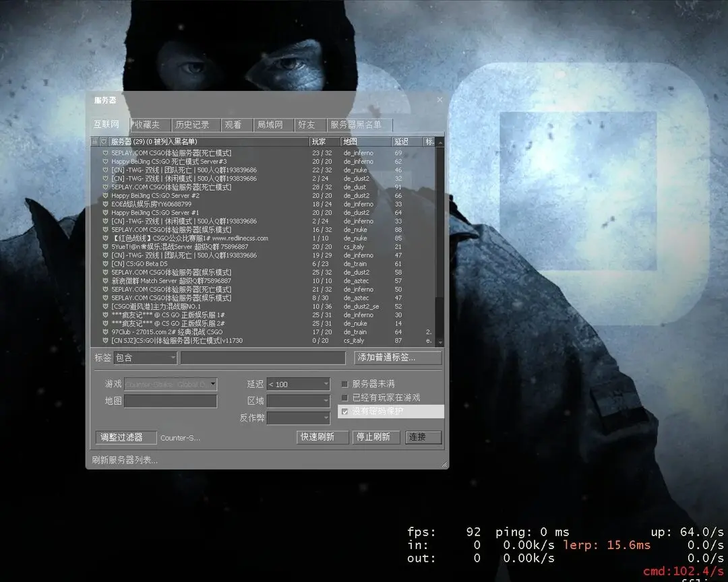Click the VAC shield column header icon
Screen dimensions: 728x582
tap(104, 141)
